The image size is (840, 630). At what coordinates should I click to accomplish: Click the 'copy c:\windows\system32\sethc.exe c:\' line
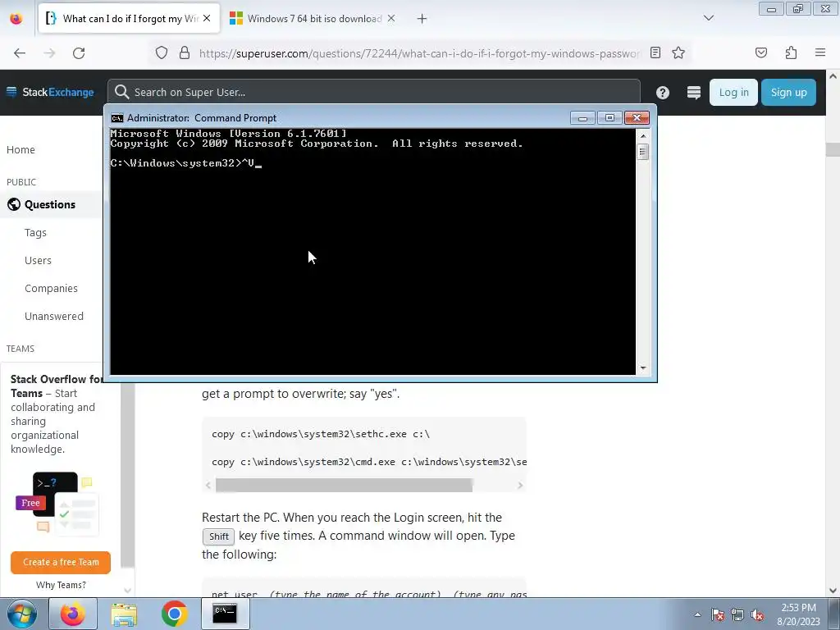coord(321,434)
